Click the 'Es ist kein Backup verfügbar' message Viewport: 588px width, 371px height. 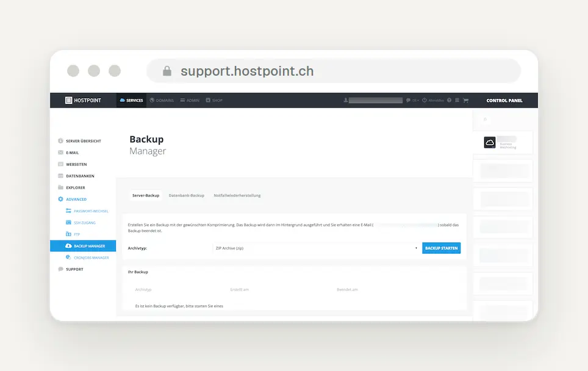click(179, 306)
